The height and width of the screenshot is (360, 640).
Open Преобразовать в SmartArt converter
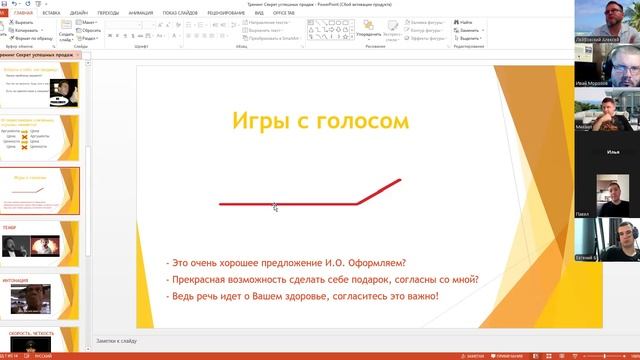click(x=271, y=38)
